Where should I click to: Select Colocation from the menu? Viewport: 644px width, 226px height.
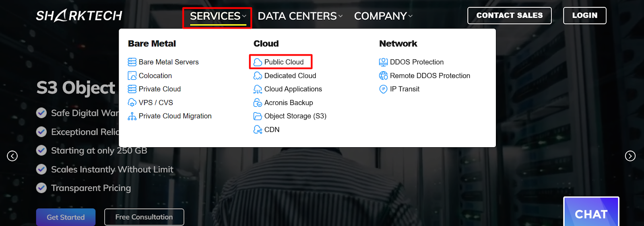coord(155,76)
